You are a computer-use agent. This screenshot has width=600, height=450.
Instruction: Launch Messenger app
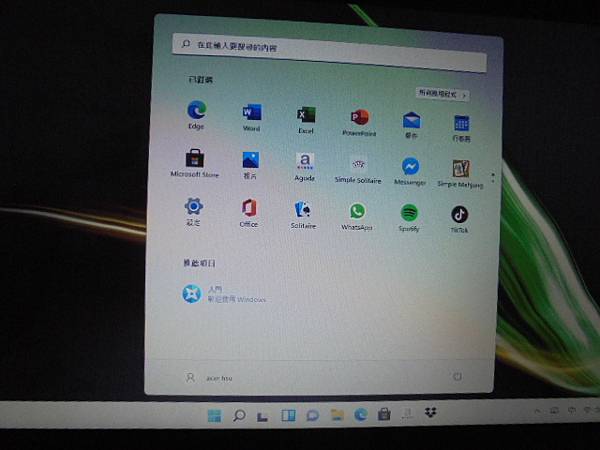[410, 171]
